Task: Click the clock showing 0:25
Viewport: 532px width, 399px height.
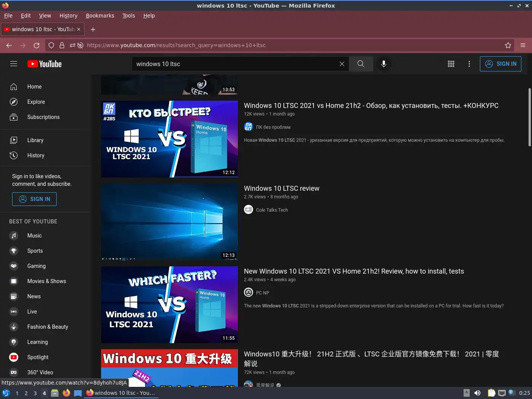Action: [x=524, y=393]
